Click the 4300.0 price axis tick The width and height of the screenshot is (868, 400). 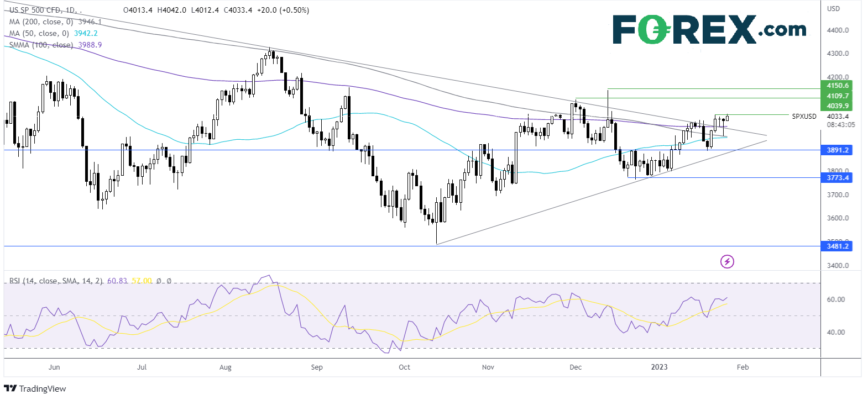click(838, 54)
